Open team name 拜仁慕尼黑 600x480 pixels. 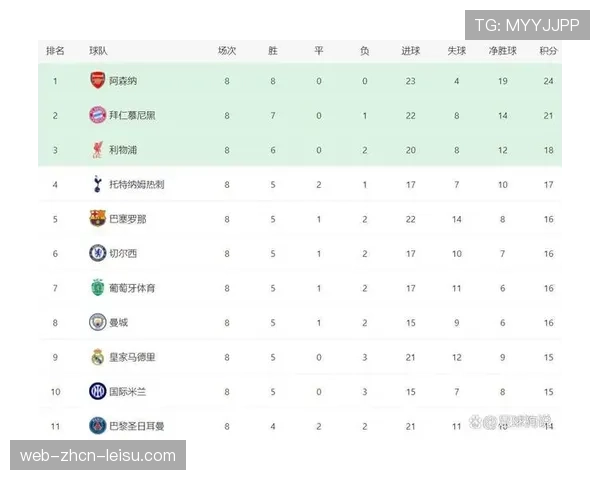pyautogui.click(x=132, y=115)
